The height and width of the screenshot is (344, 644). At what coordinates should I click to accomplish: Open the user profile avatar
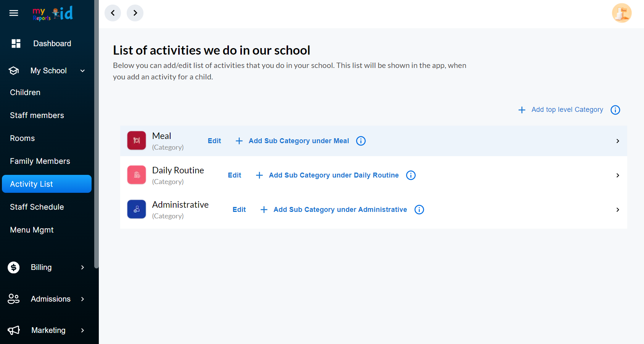tap(621, 13)
